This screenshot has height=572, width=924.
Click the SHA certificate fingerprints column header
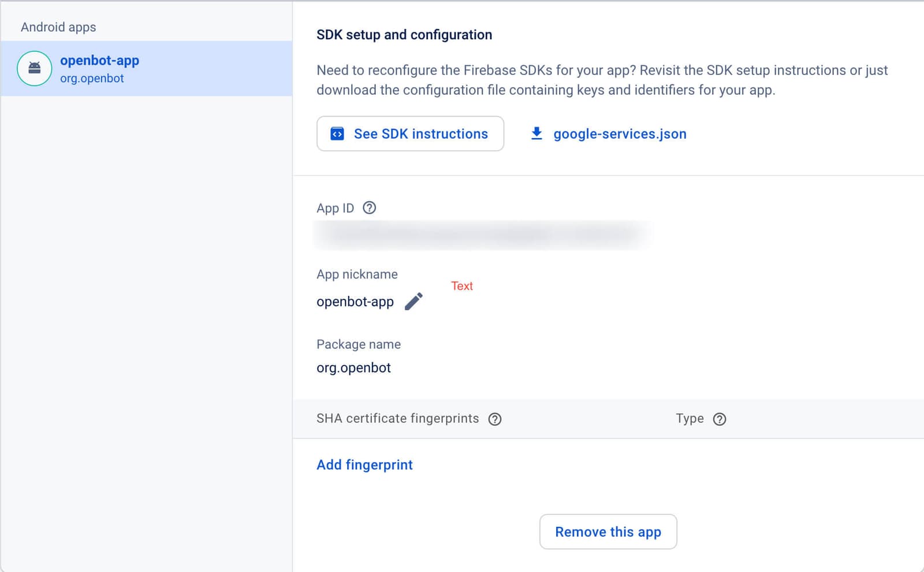click(x=398, y=418)
